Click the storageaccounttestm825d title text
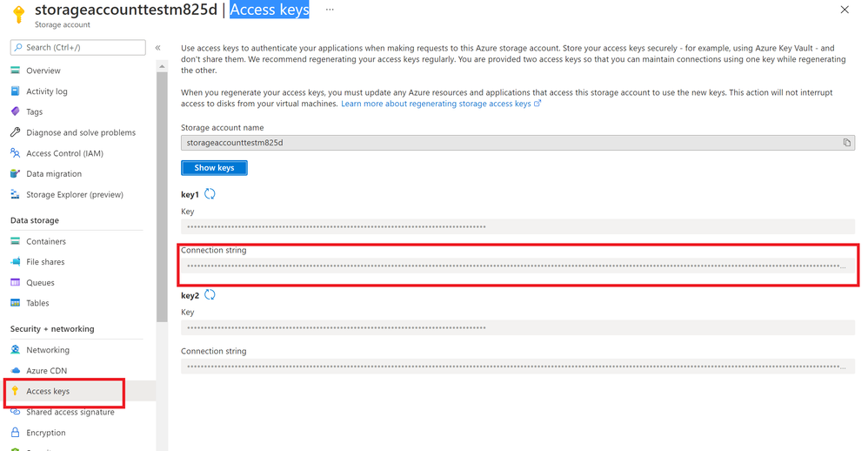This screenshot has width=868, height=451. (x=125, y=10)
